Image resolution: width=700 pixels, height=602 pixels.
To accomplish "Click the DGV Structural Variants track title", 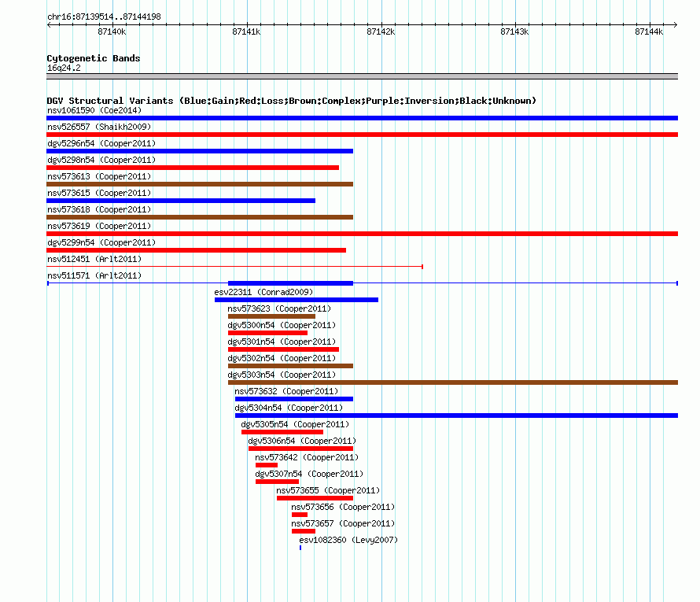I will click(292, 101).
